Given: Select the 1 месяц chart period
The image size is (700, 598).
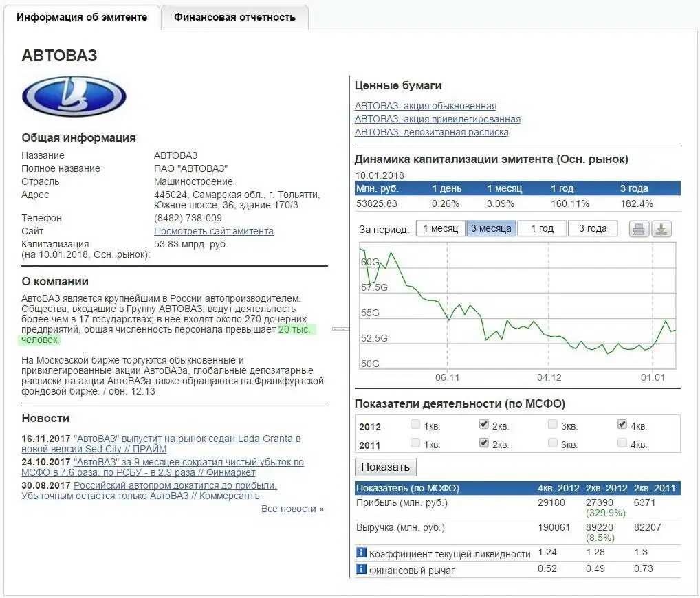Looking at the screenshot, I should pos(441,228).
